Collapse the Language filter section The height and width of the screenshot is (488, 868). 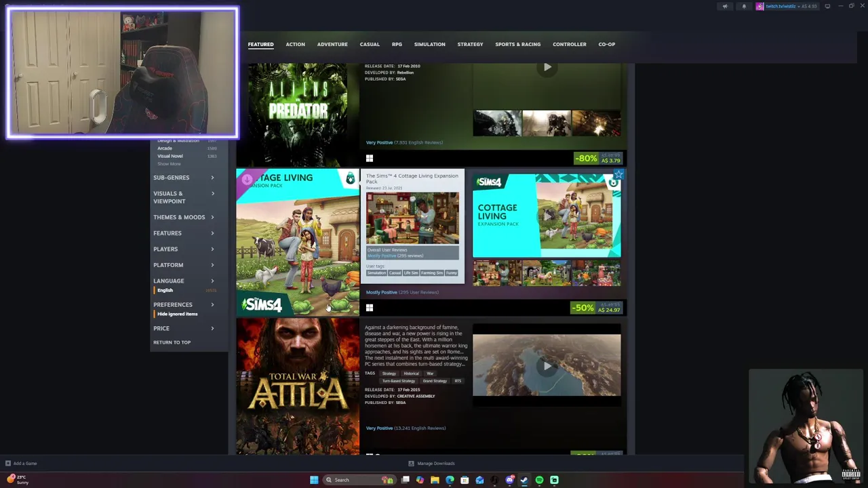(x=184, y=281)
